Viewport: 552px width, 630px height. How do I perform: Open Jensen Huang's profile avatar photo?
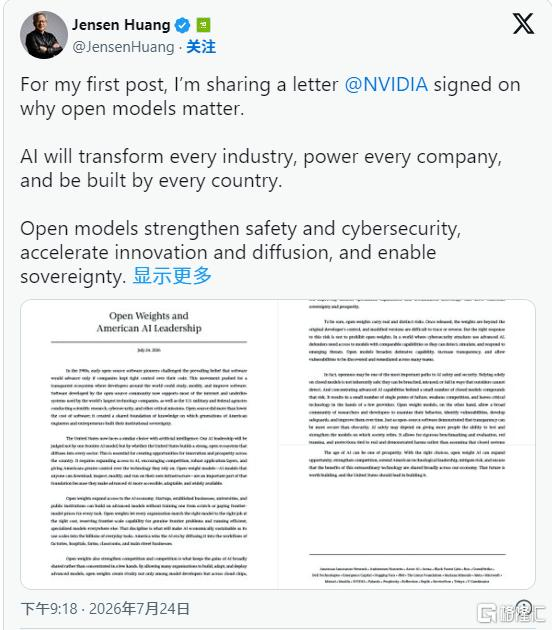pyautogui.click(x=44, y=35)
